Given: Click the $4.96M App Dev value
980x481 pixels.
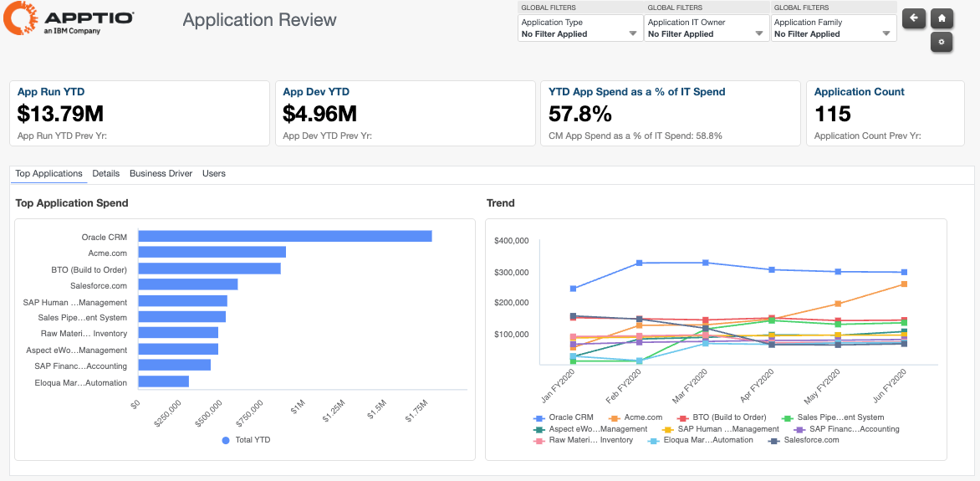Looking at the screenshot, I should [x=320, y=114].
